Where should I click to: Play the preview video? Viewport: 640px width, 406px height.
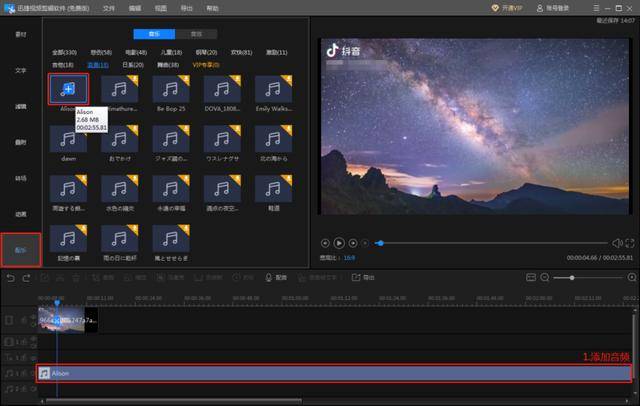(339, 243)
